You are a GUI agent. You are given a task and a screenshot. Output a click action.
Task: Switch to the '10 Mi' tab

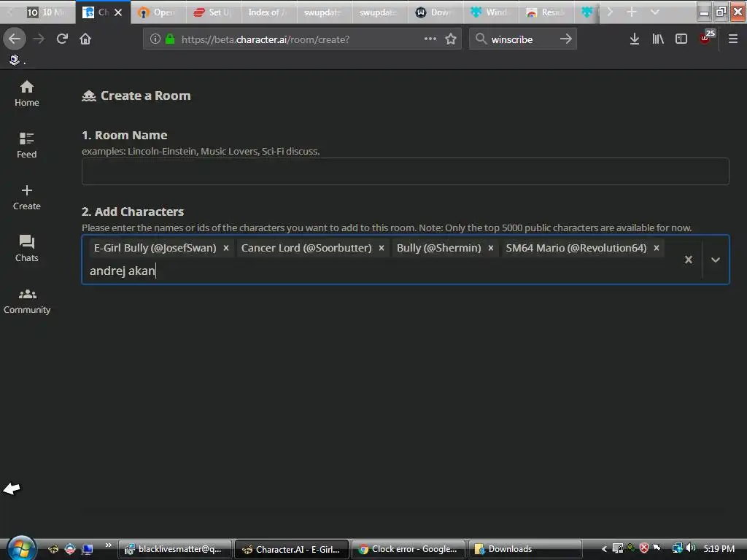click(x=47, y=12)
